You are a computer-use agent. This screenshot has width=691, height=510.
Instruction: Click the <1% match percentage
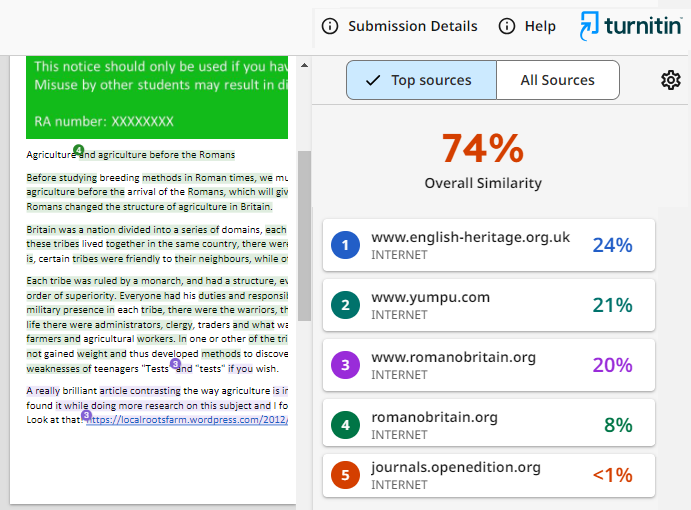[612, 475]
